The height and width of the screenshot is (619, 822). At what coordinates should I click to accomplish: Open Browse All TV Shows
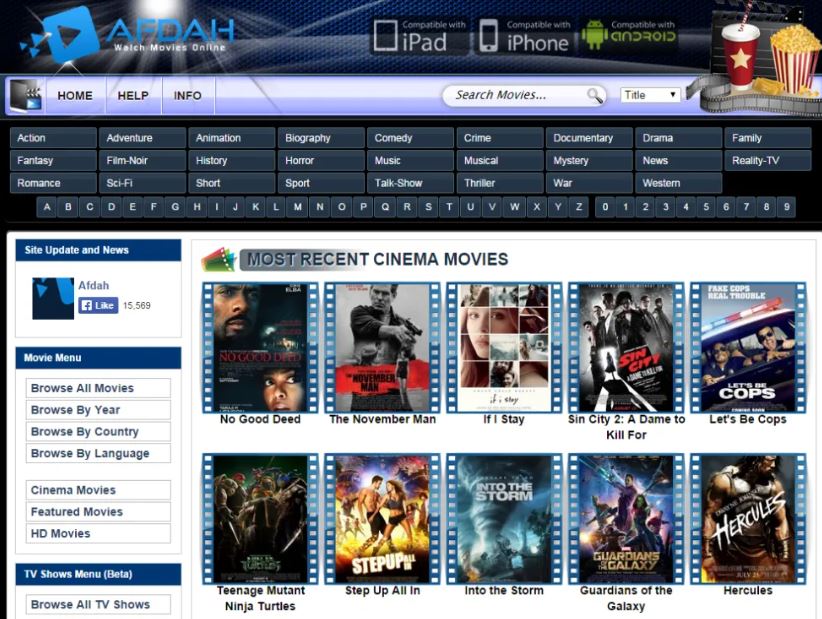pyautogui.click(x=97, y=604)
